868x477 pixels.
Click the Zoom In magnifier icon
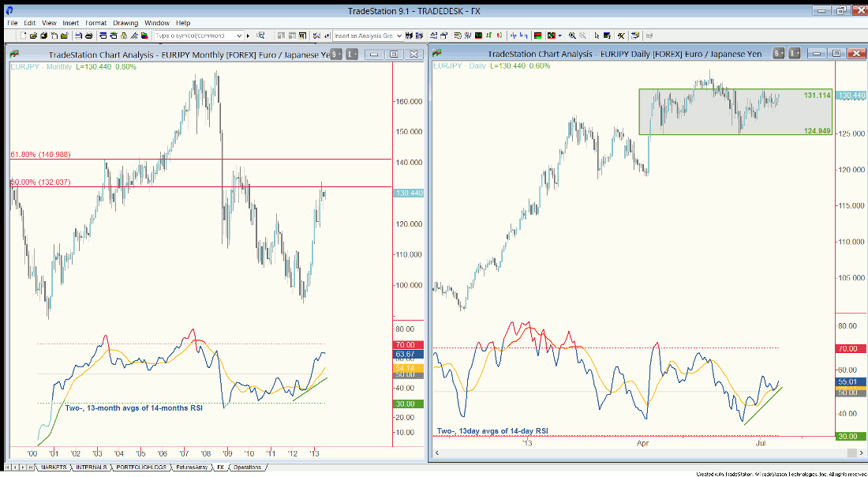(572, 36)
